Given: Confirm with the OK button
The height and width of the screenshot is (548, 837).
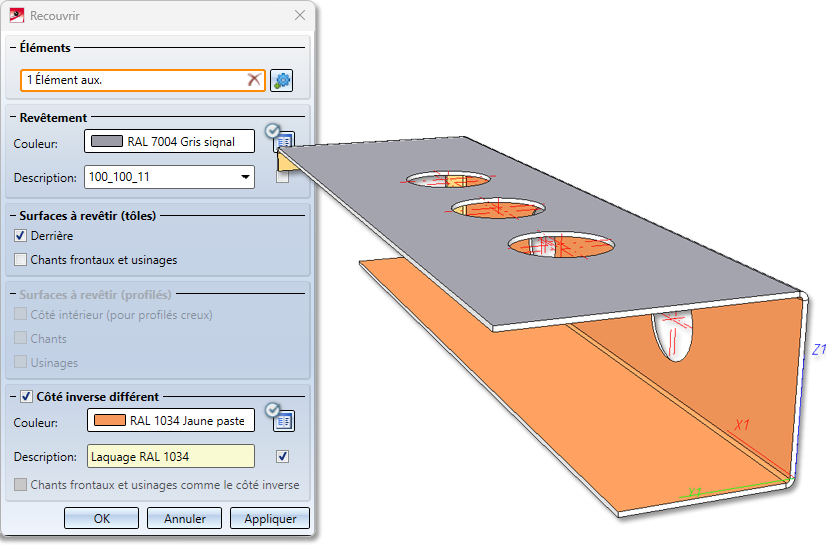Looking at the screenshot, I should (101, 518).
